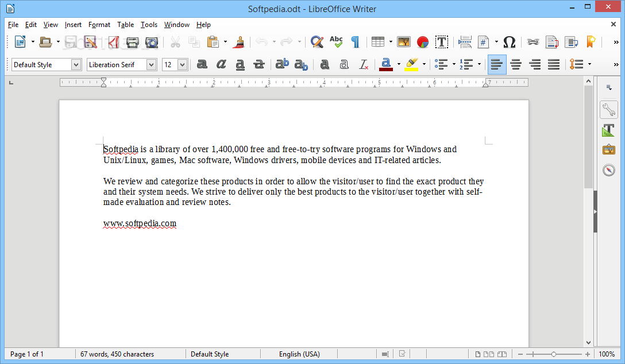Toggle justified paragraph alignment
This screenshot has width=625, height=364.
tap(554, 64)
